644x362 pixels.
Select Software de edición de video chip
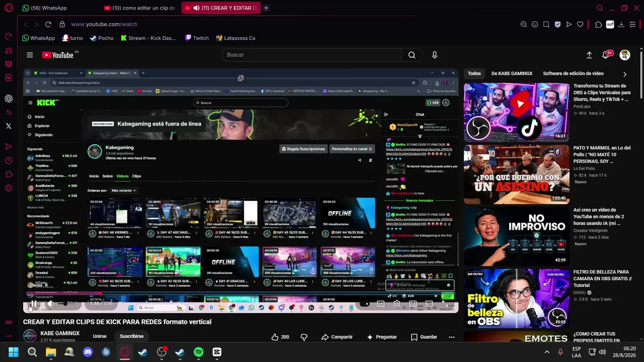pos(573,73)
